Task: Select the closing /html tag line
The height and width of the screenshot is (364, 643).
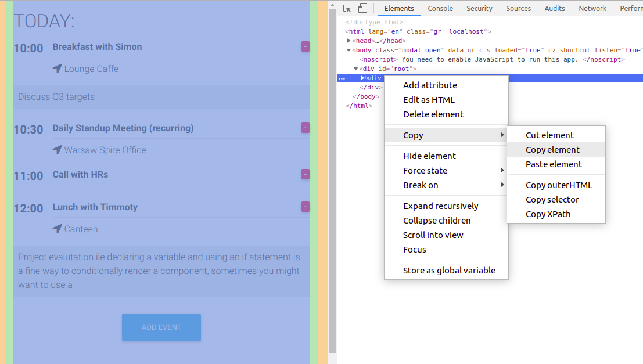Action: pos(359,106)
